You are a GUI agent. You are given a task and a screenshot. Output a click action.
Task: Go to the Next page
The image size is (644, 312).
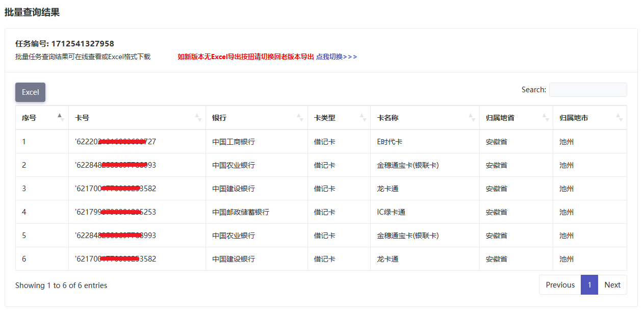point(612,285)
